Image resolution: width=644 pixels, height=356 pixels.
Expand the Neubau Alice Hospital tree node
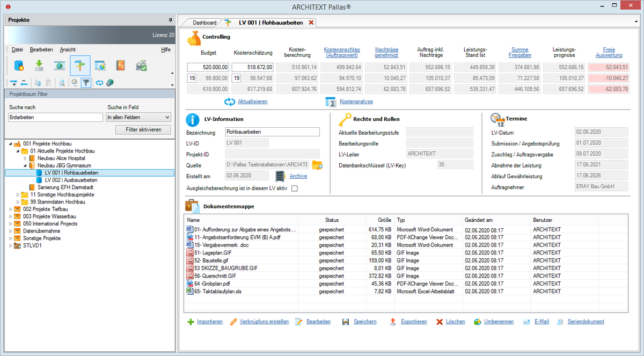25,159
